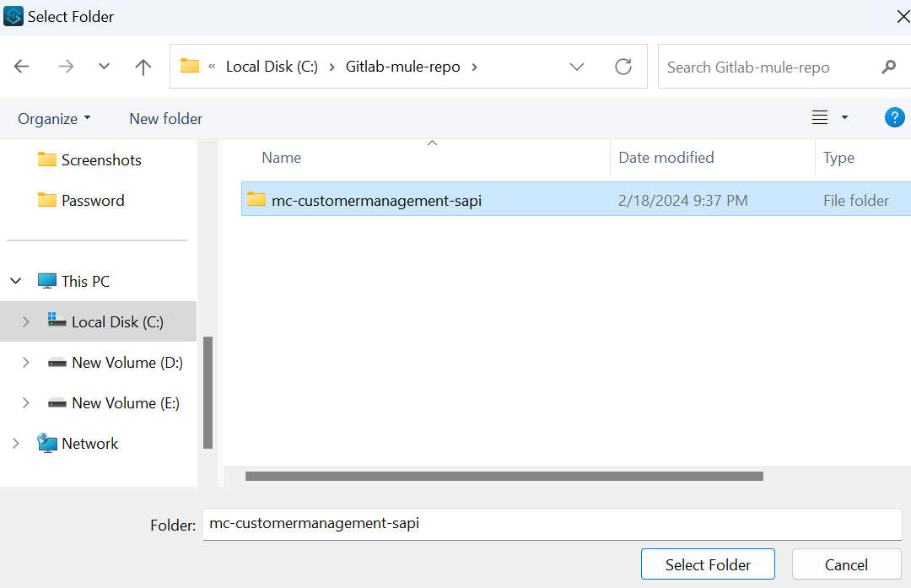
Task: Open the Organize menu
Action: point(54,119)
